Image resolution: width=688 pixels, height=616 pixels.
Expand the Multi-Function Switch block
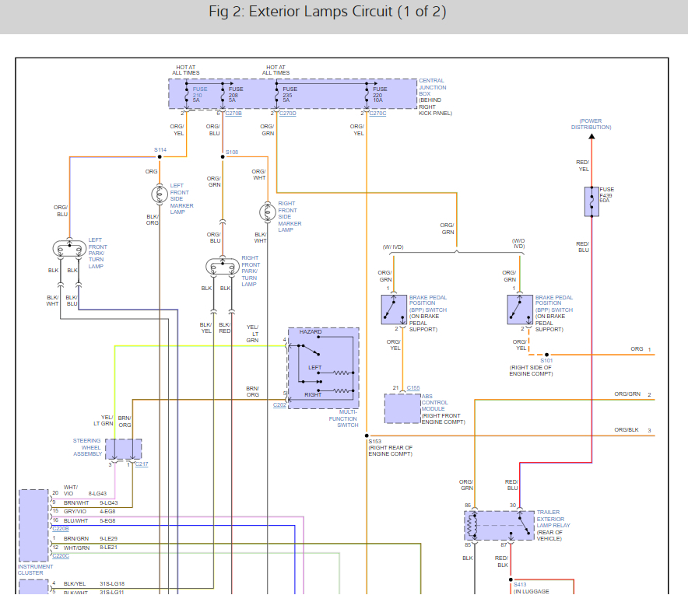pos(322,366)
